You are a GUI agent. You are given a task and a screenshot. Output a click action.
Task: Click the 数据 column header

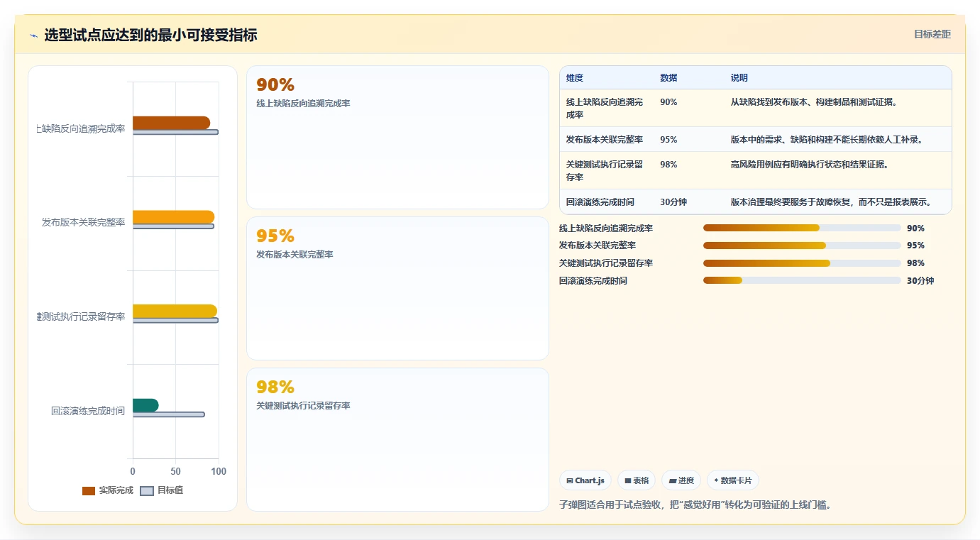(x=668, y=78)
